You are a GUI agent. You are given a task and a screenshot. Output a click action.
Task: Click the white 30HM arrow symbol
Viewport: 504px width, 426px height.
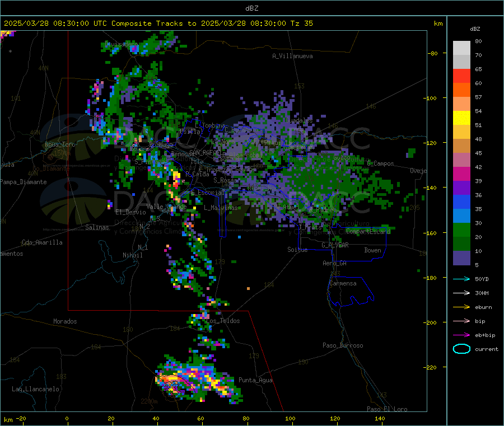[x=461, y=293]
